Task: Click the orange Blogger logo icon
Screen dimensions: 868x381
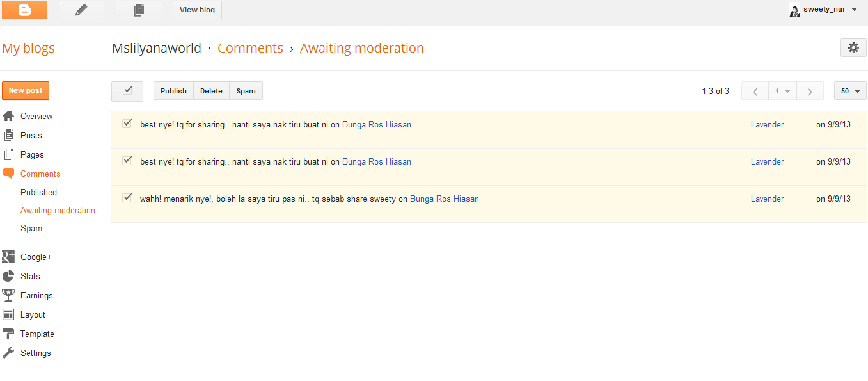Action: click(24, 10)
